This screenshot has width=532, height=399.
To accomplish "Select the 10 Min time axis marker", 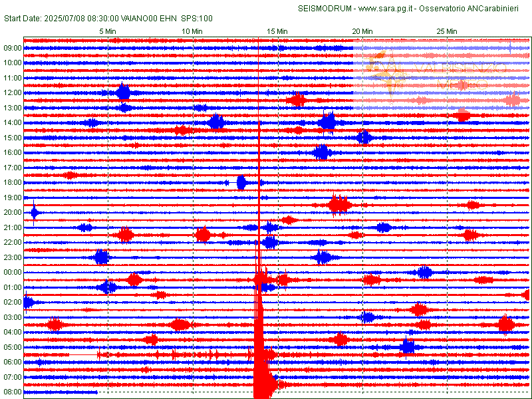I will pyautogui.click(x=192, y=31).
